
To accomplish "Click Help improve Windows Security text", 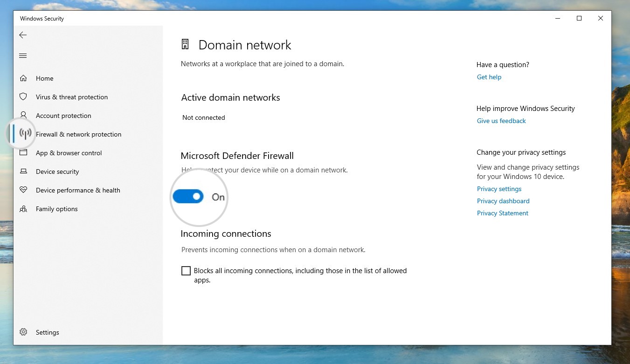I will click(x=526, y=109).
